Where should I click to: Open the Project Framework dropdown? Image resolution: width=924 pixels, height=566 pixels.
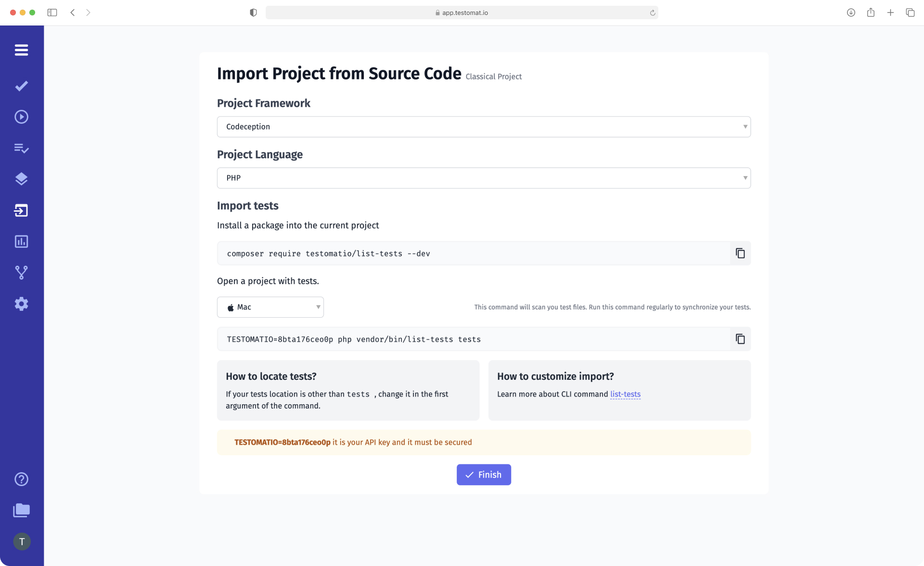click(x=484, y=127)
